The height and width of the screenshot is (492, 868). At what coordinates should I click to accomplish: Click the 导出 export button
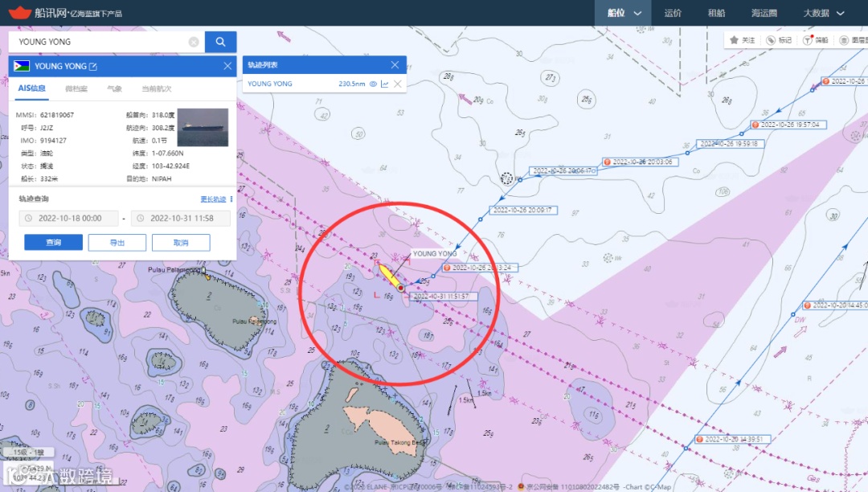117,243
